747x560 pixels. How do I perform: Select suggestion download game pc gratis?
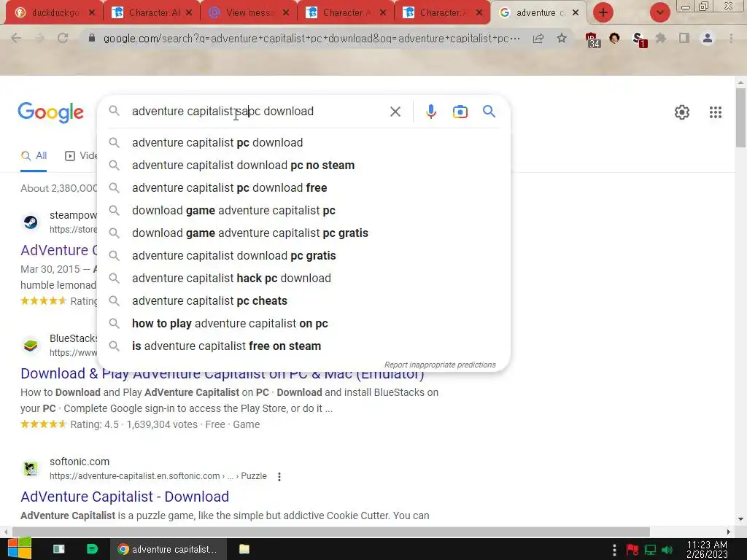coord(303,233)
